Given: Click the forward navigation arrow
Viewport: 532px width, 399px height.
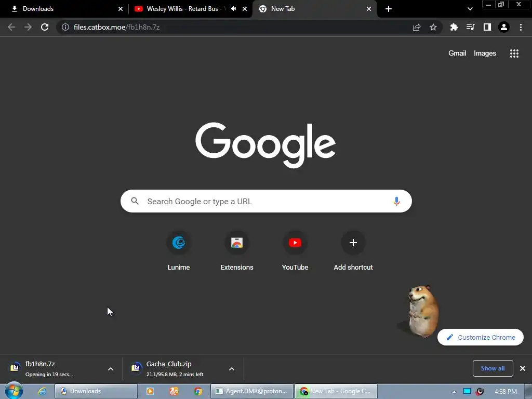Looking at the screenshot, I should [x=28, y=27].
